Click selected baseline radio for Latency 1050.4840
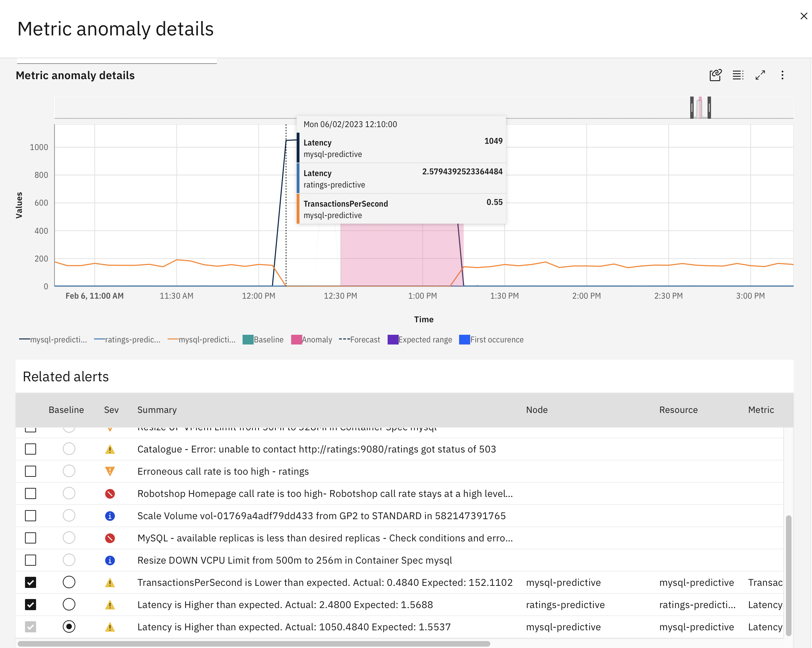This screenshot has height=648, width=812. [69, 626]
